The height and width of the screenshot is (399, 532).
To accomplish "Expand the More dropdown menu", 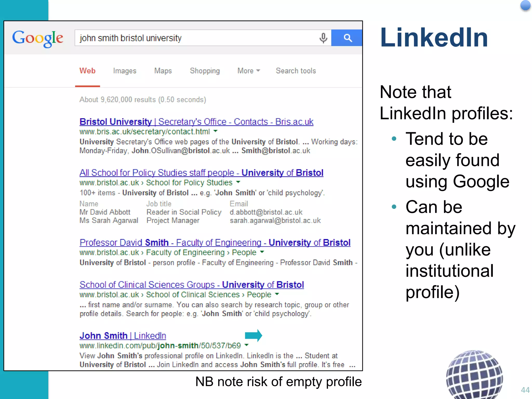I will (249, 71).
